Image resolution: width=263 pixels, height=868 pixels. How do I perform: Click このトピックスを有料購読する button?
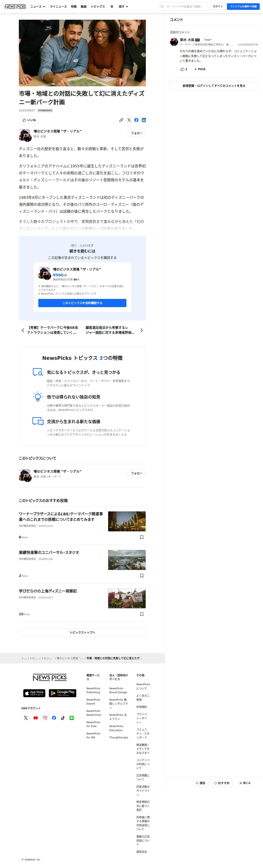pyautogui.click(x=82, y=303)
